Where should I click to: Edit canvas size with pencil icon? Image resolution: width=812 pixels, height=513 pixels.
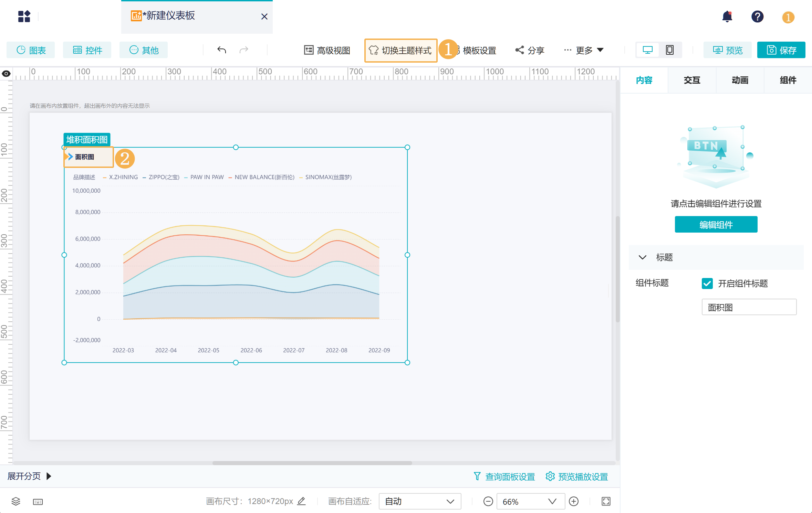coord(301,501)
